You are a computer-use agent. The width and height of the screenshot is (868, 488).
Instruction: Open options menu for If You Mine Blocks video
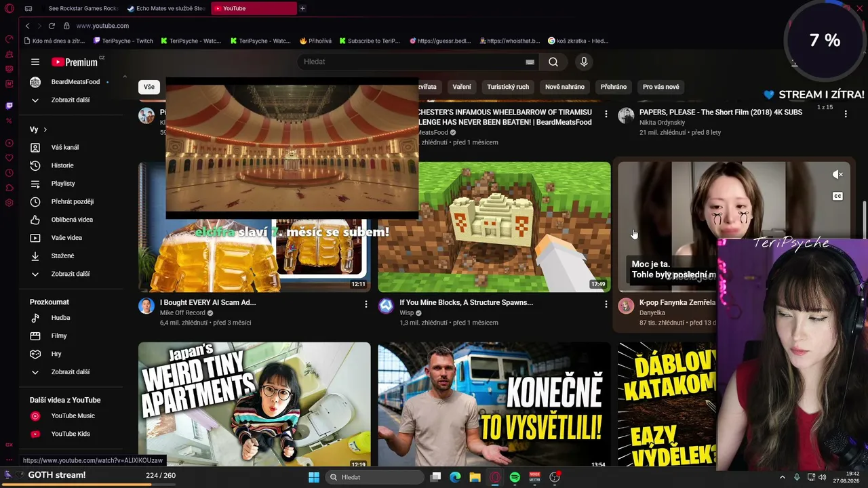click(x=606, y=304)
